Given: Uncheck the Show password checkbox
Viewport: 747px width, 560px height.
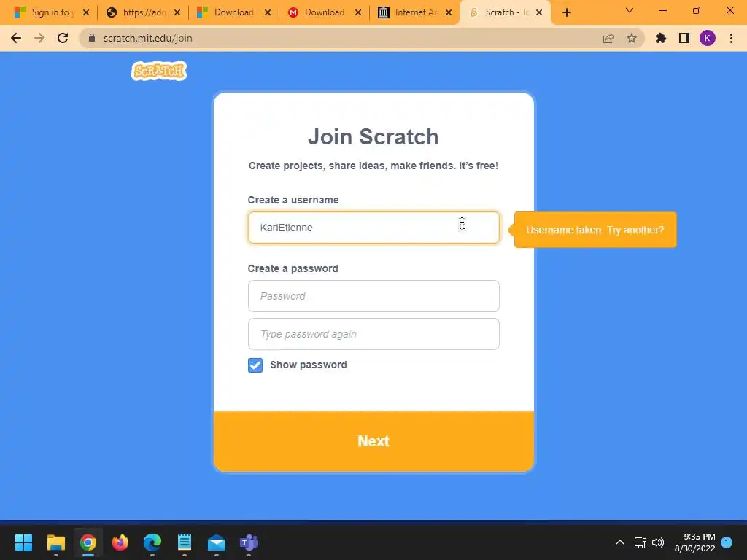Looking at the screenshot, I should point(255,365).
